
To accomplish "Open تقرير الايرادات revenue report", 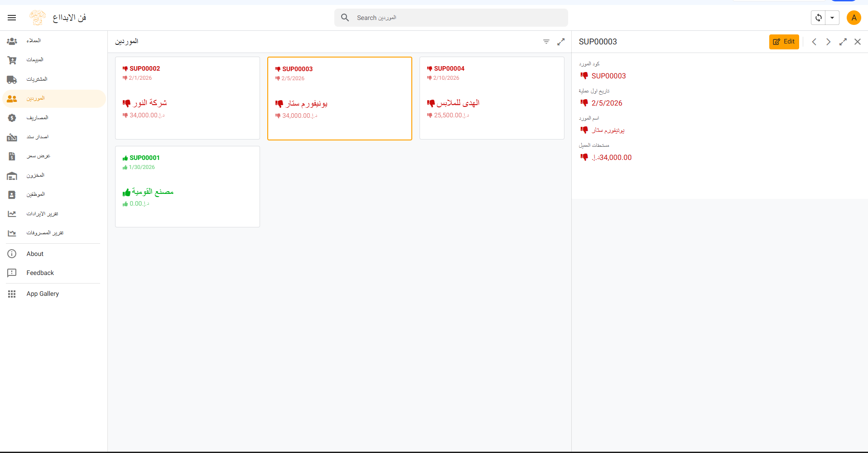I will coord(42,214).
